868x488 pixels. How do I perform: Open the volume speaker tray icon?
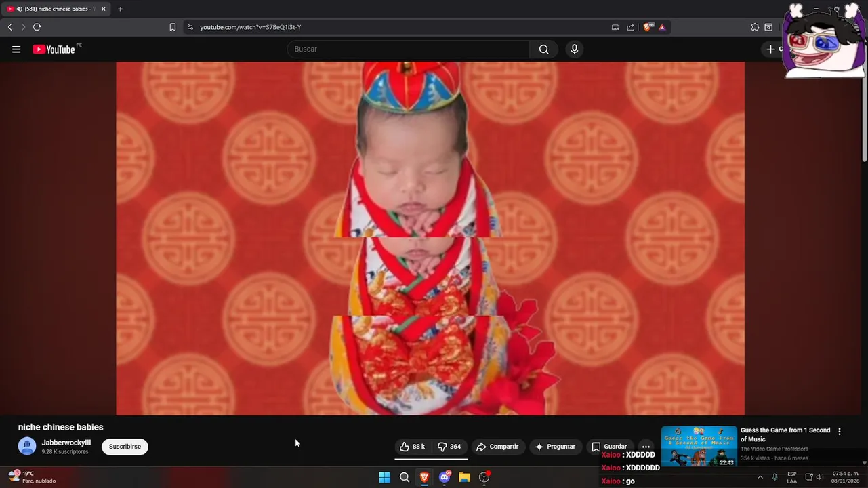pyautogui.click(x=819, y=477)
